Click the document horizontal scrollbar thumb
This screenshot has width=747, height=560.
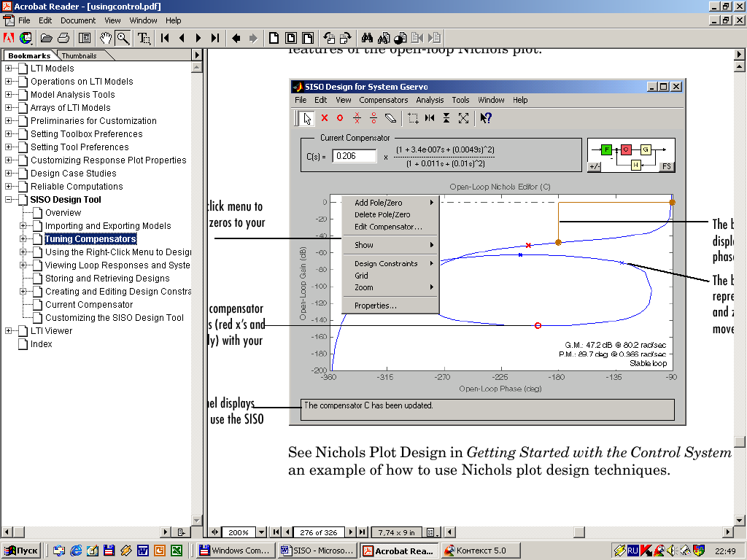tap(578, 532)
